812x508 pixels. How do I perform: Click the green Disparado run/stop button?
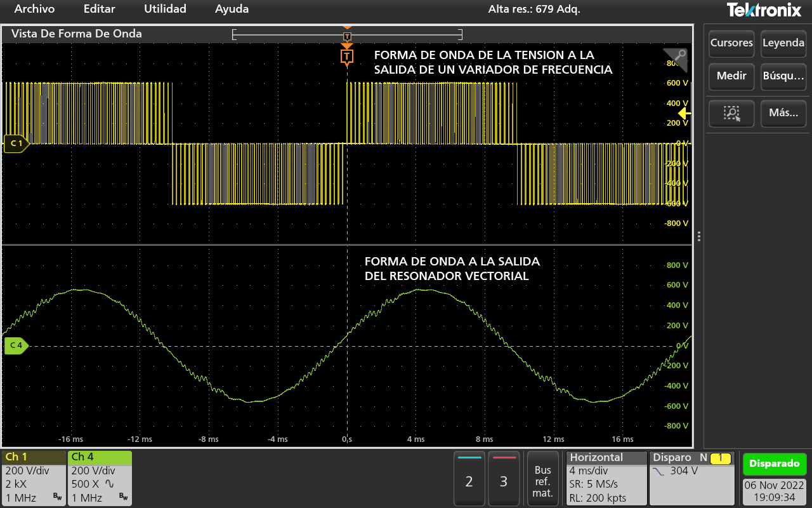(775, 464)
